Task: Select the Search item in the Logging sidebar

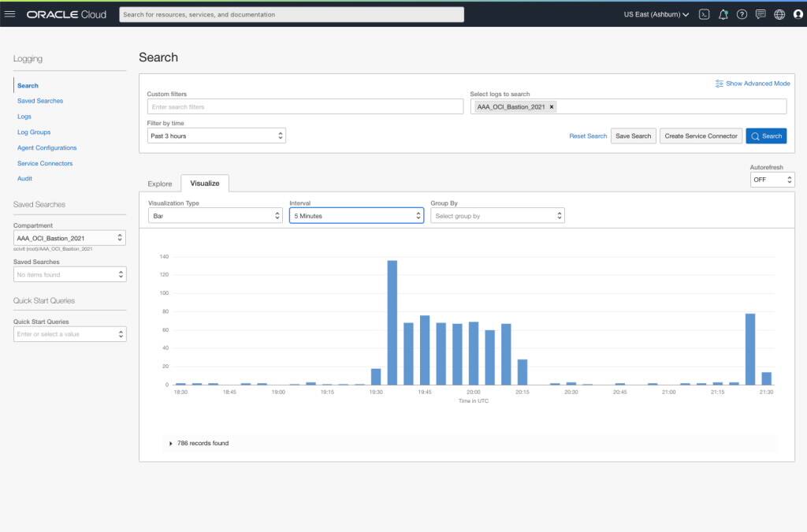Action: point(28,85)
